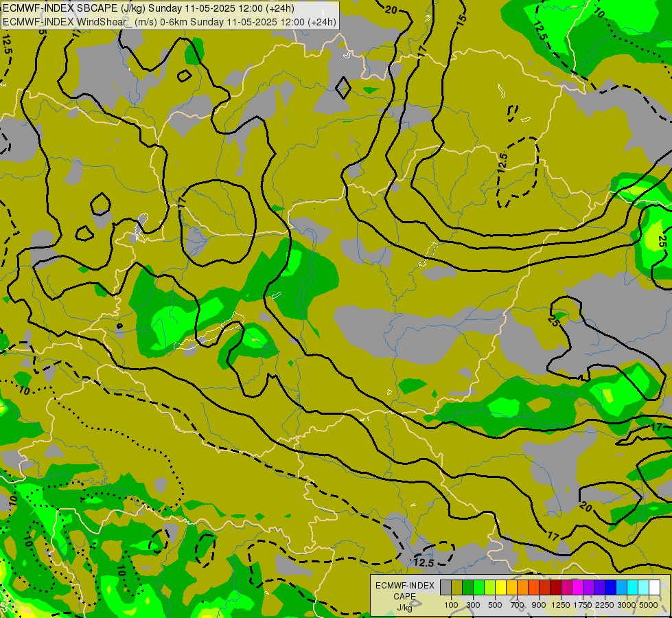Pick the yellow-green legend swatch
This screenshot has width=672, height=618.
(490, 588)
